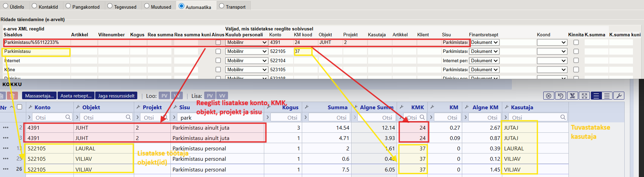Open table settings with the wrench icon
Screen dimensions: 644x177
click(x=619, y=96)
